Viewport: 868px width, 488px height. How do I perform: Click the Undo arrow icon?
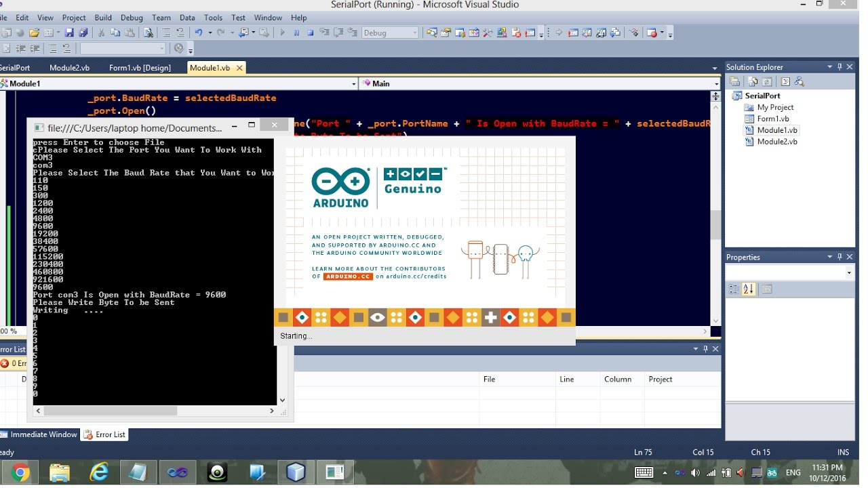(x=199, y=33)
